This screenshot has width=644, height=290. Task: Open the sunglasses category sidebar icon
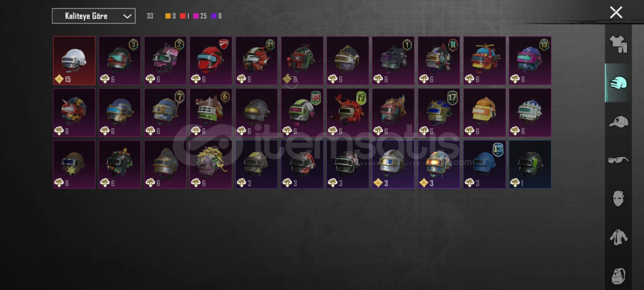click(x=618, y=160)
